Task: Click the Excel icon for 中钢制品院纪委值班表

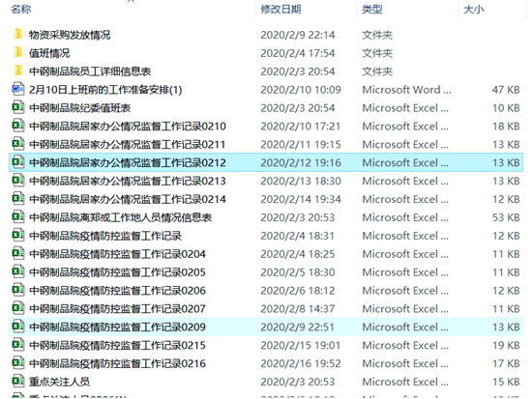Action: [x=18, y=107]
